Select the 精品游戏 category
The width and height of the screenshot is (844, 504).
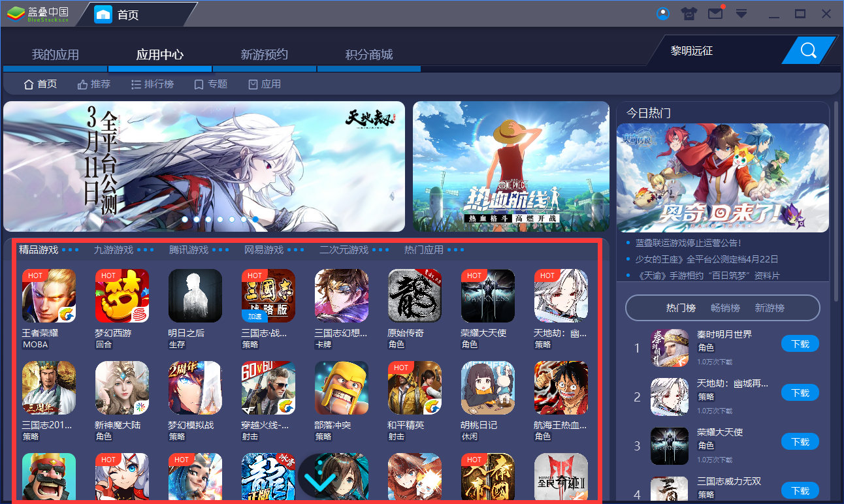[x=39, y=249]
